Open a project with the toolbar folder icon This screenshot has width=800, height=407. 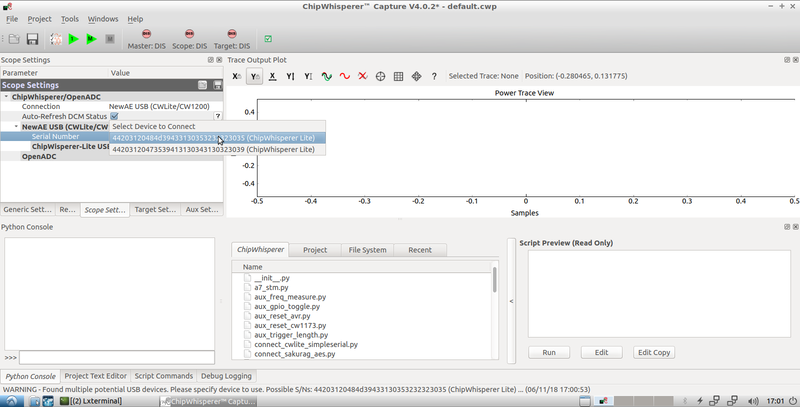click(x=14, y=39)
